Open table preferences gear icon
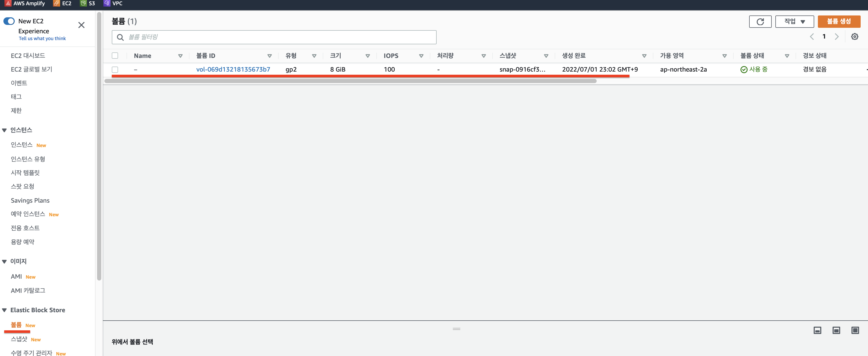The image size is (868, 356). (855, 37)
